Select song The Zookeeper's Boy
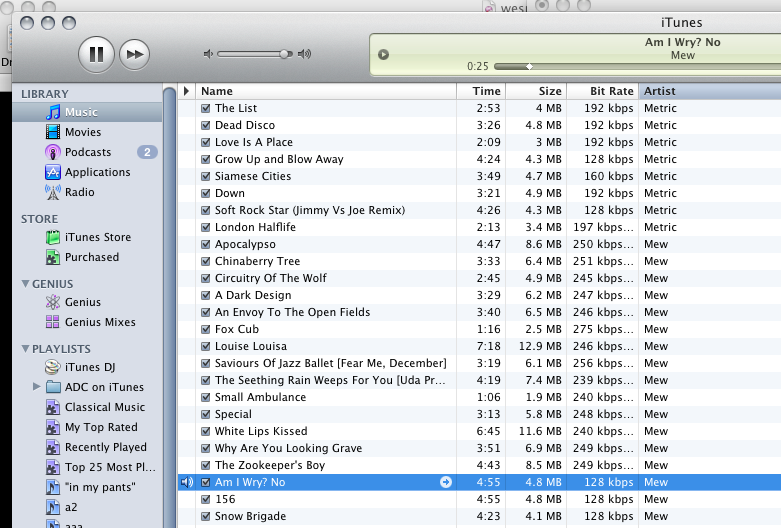The height and width of the screenshot is (528, 781). click(x=270, y=465)
